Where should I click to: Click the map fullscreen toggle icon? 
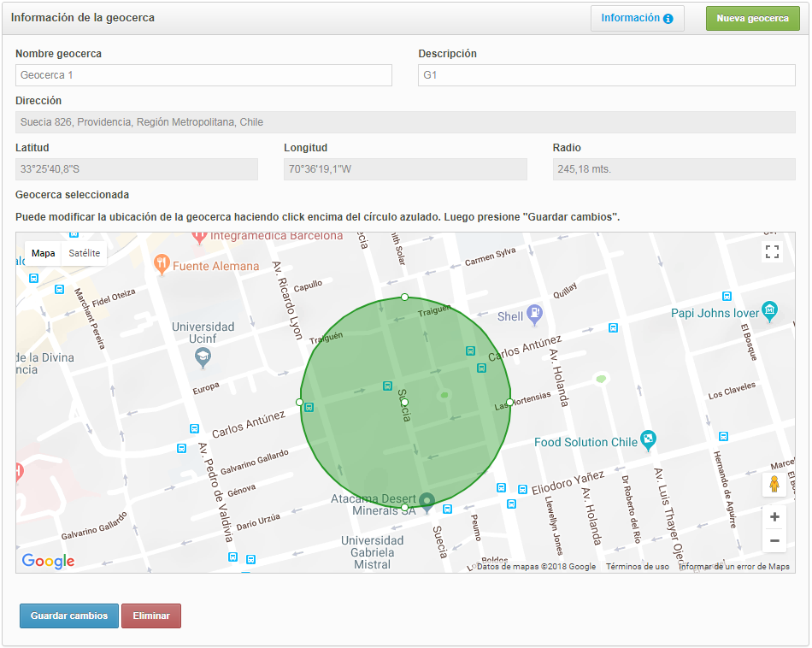click(772, 251)
